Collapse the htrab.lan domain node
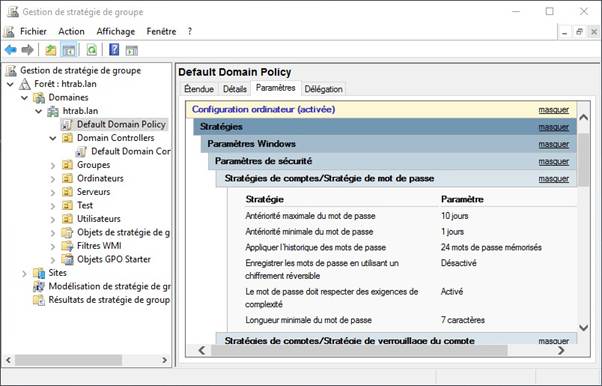Screen dimensions: 602x386 tap(39, 111)
